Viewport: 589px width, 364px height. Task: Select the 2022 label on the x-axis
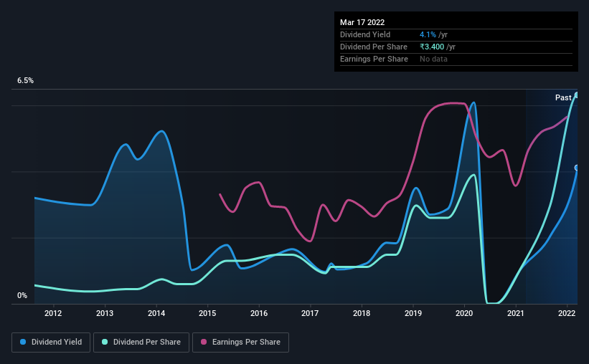pos(567,313)
